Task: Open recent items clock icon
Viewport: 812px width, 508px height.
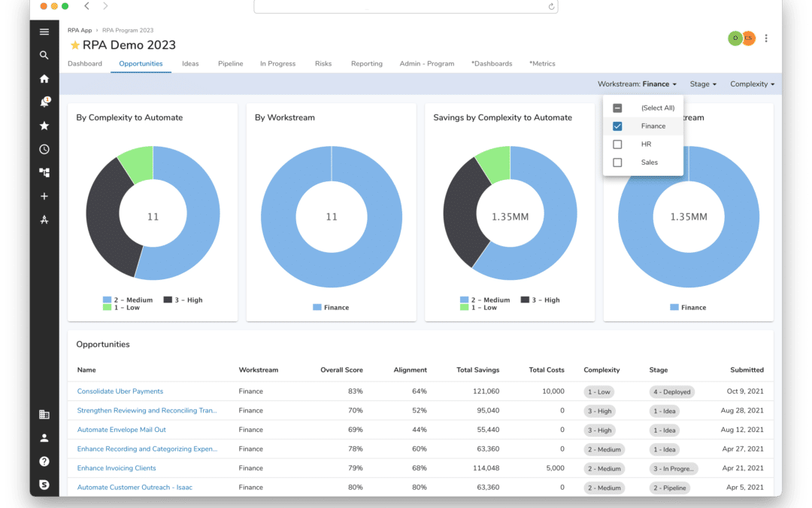Action: 44,149
